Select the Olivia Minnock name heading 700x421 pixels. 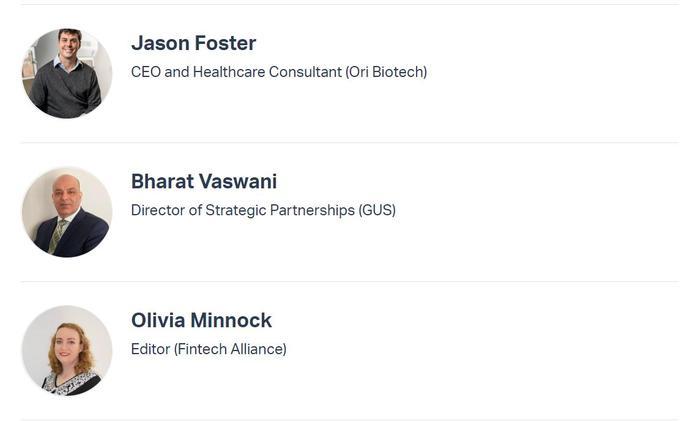[x=201, y=321]
